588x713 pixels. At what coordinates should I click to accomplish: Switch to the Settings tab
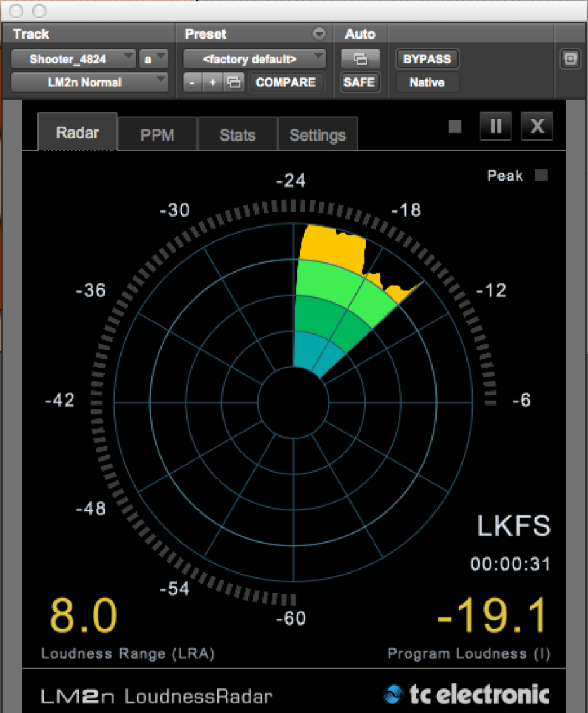(317, 134)
